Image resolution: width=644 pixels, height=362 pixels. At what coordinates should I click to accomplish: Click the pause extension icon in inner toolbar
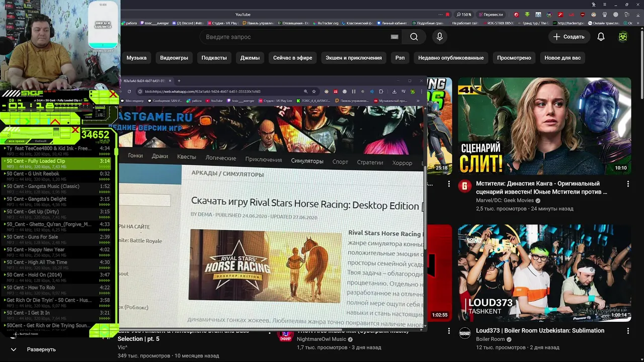(x=354, y=92)
